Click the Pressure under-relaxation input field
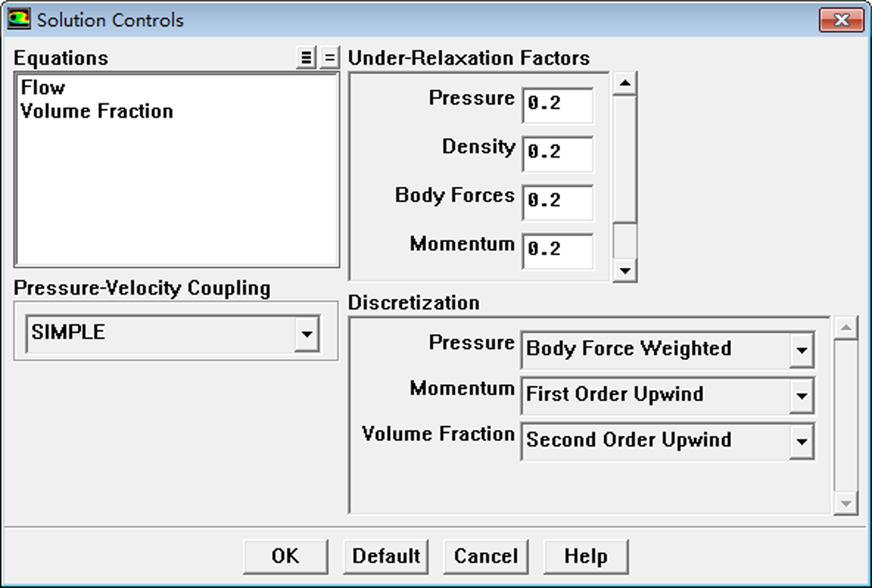The image size is (872, 588). (557, 104)
